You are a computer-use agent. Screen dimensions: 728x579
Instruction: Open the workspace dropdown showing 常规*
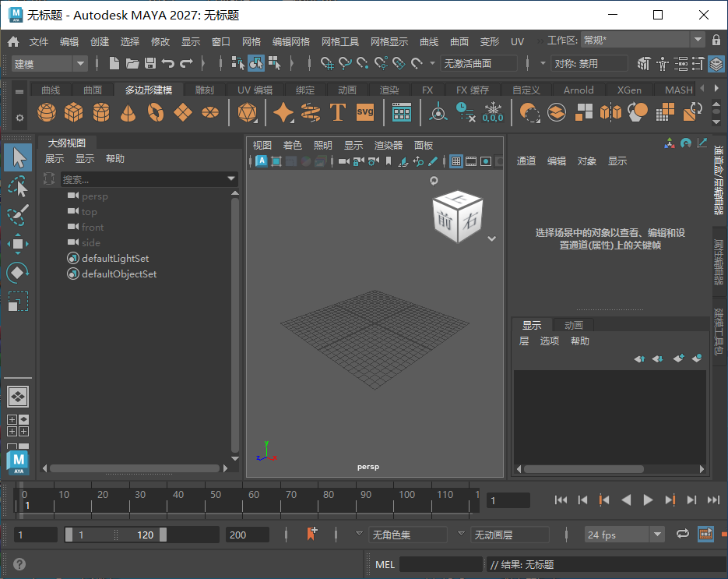point(677,38)
